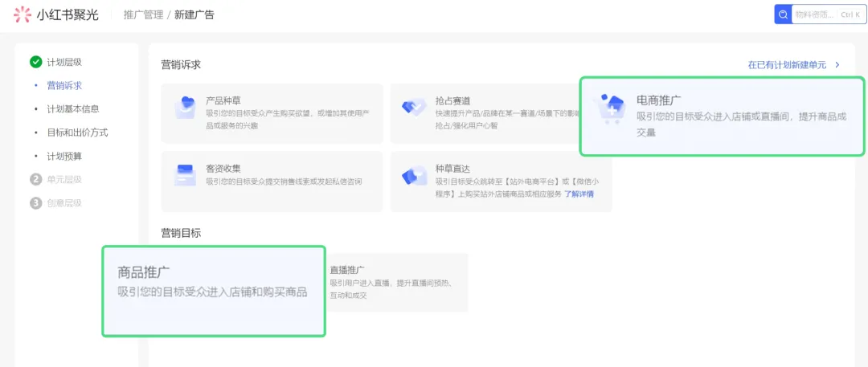
Task: Go to 计划基本信息 sidebar step
Action: point(73,109)
